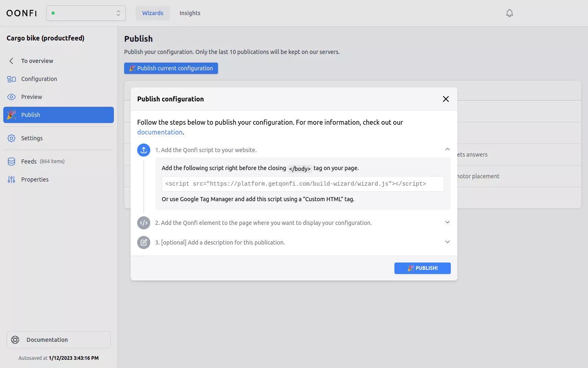This screenshot has width=588, height=368.
Task: Collapse step 1 Add the Qonfi script
Action: coord(448,150)
